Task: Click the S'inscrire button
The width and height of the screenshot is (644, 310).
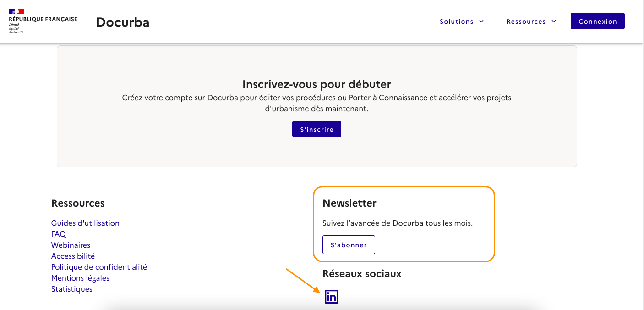Action: 317,130
